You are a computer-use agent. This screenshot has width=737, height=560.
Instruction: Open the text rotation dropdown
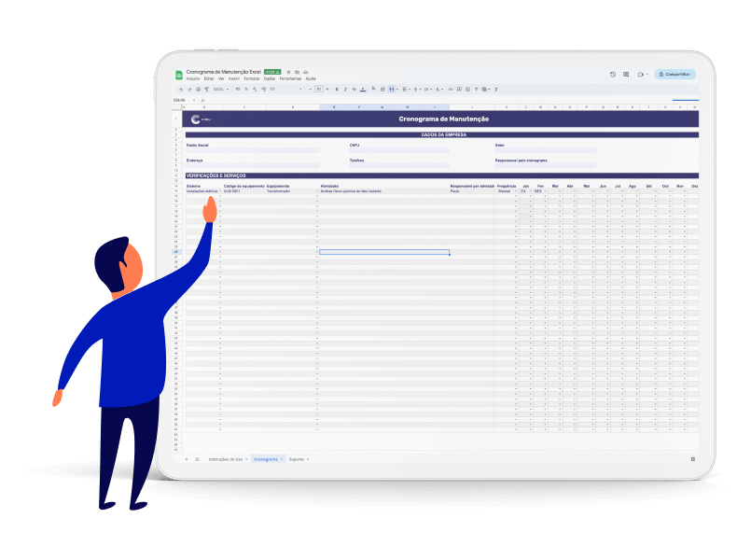(x=439, y=90)
